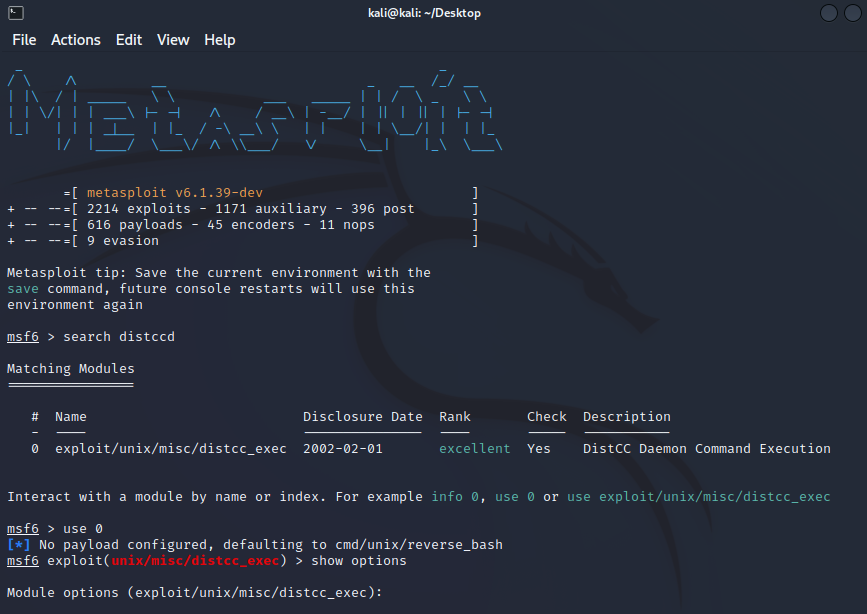
Task: Open the View menu
Action: [173, 40]
